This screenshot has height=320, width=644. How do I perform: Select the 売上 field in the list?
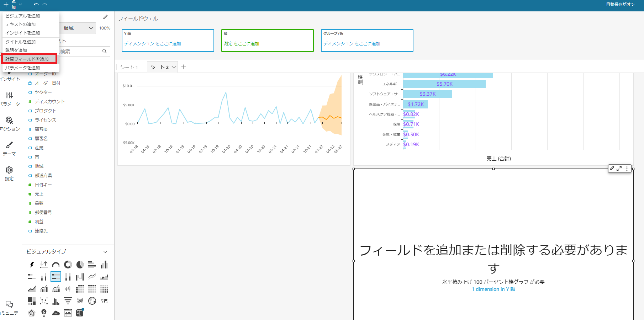tap(39, 194)
